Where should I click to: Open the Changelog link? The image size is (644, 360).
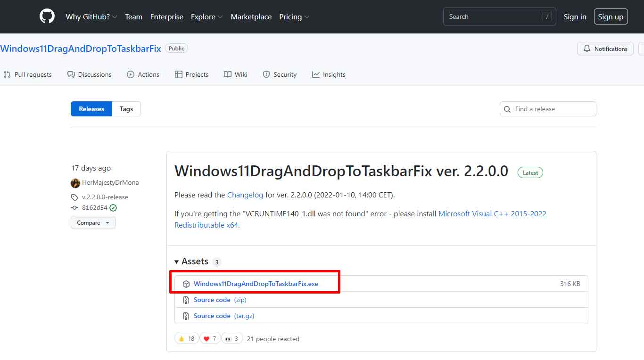coord(245,195)
